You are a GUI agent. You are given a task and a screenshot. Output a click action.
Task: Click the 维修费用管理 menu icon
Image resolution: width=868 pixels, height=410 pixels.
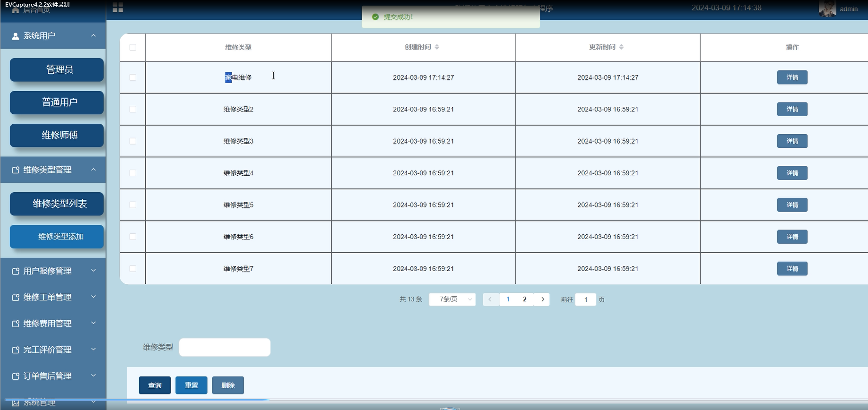16,324
